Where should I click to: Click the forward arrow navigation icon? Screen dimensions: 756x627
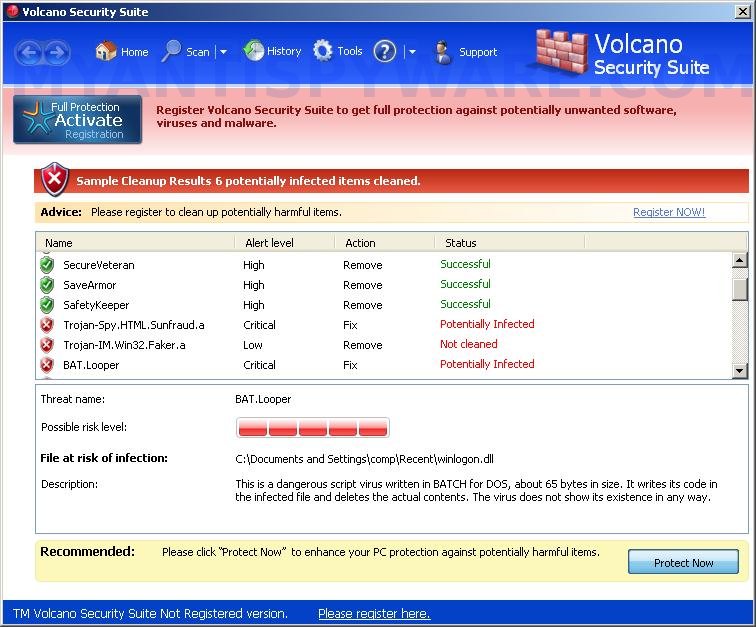point(56,52)
